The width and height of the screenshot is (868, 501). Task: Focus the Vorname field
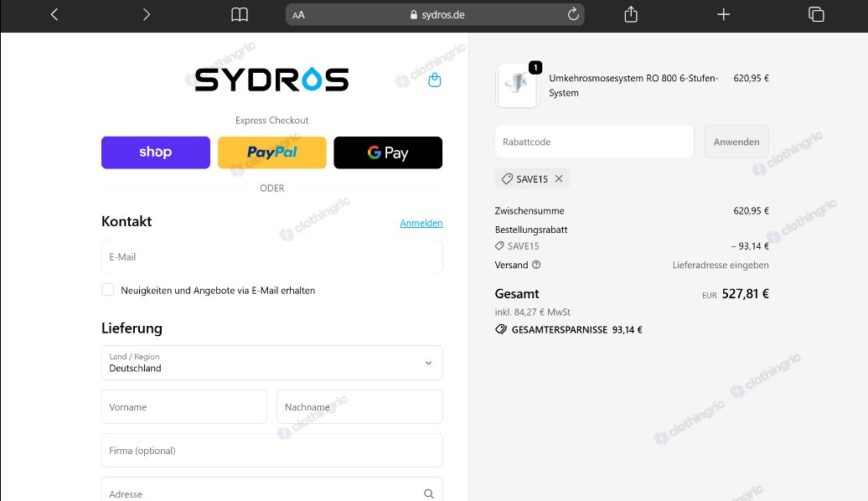[184, 407]
